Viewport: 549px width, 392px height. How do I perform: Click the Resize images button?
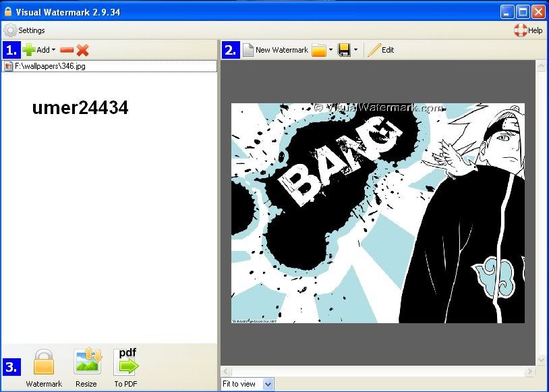(x=86, y=368)
